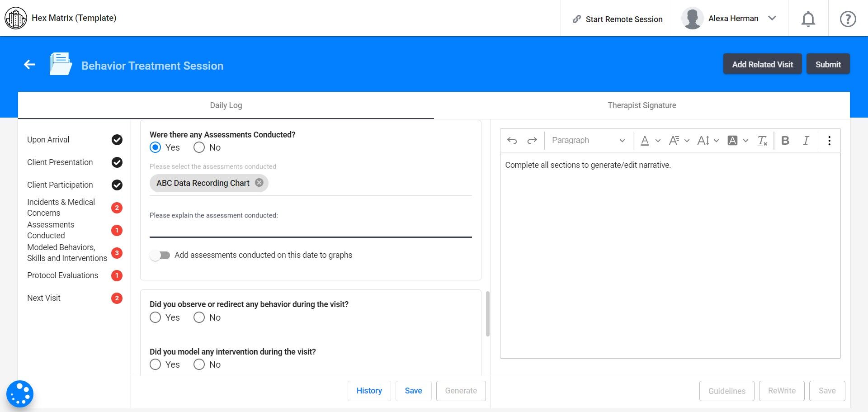
Task: Toggle bold text formatting
Action: (x=785, y=141)
